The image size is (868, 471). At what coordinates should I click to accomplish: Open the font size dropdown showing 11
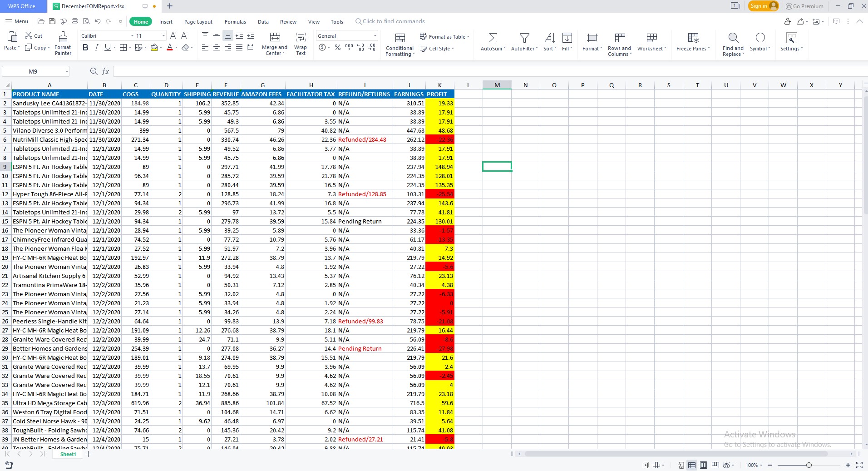pyautogui.click(x=163, y=35)
